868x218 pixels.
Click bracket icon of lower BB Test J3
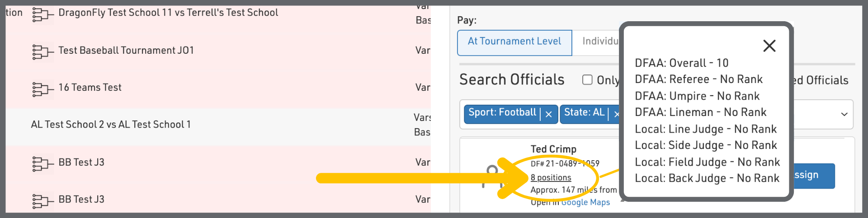point(42,201)
